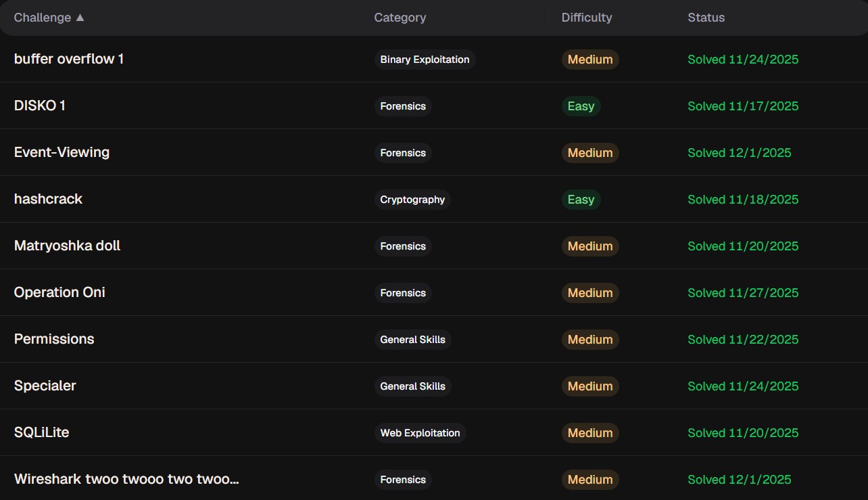Click the Cryptography category tag
The height and width of the screenshot is (500, 868).
(x=412, y=200)
